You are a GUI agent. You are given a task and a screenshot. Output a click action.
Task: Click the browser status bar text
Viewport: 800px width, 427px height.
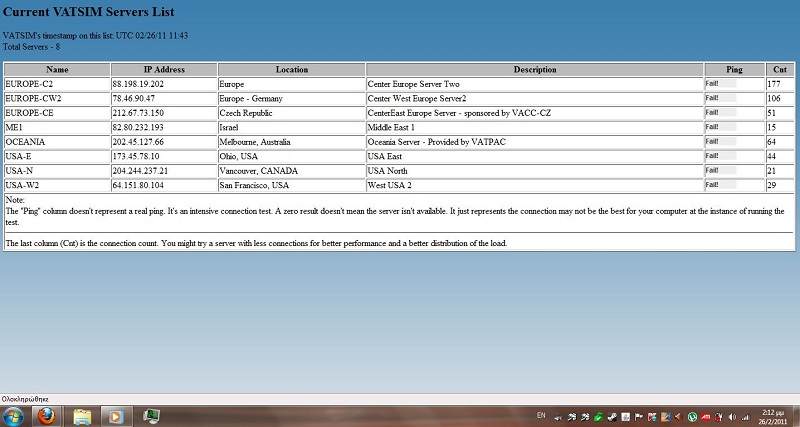pos(25,399)
